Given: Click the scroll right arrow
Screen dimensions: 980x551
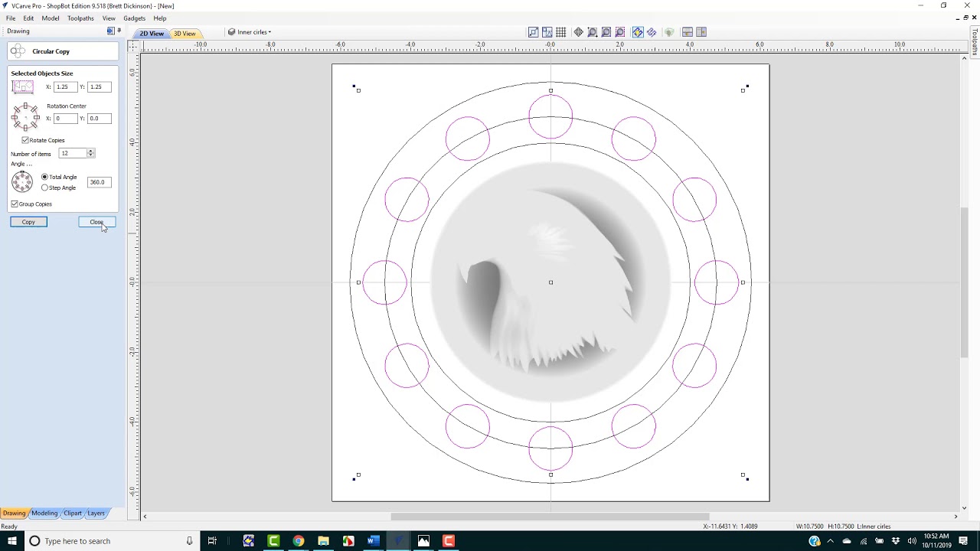Looking at the screenshot, I should (x=956, y=517).
